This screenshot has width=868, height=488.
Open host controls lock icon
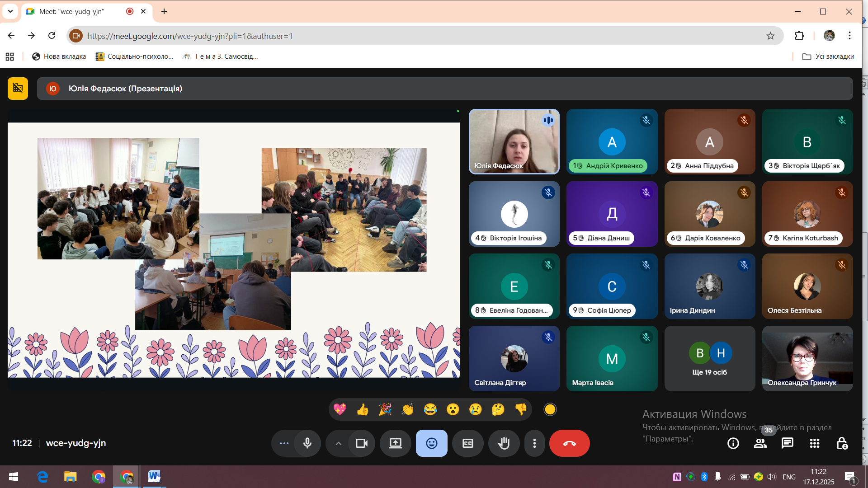[x=841, y=443]
